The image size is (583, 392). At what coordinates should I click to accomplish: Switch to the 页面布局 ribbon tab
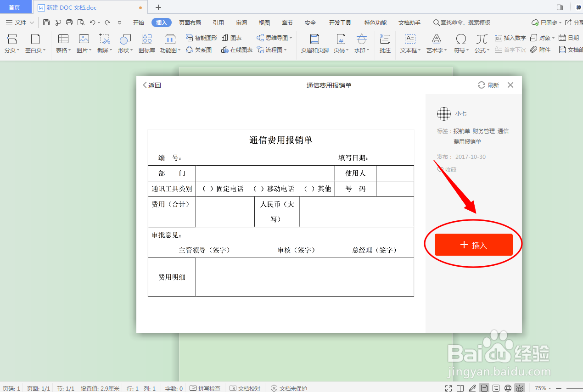click(x=190, y=22)
